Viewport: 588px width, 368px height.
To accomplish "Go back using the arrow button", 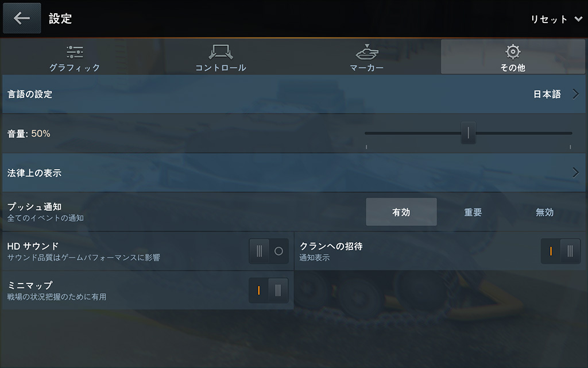I will (x=22, y=18).
